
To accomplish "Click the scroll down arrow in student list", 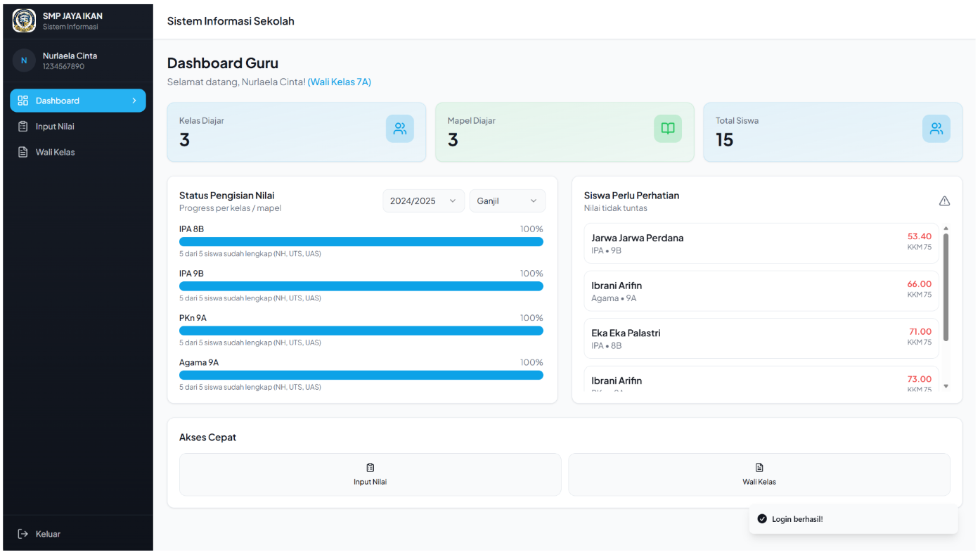I will pyautogui.click(x=946, y=386).
